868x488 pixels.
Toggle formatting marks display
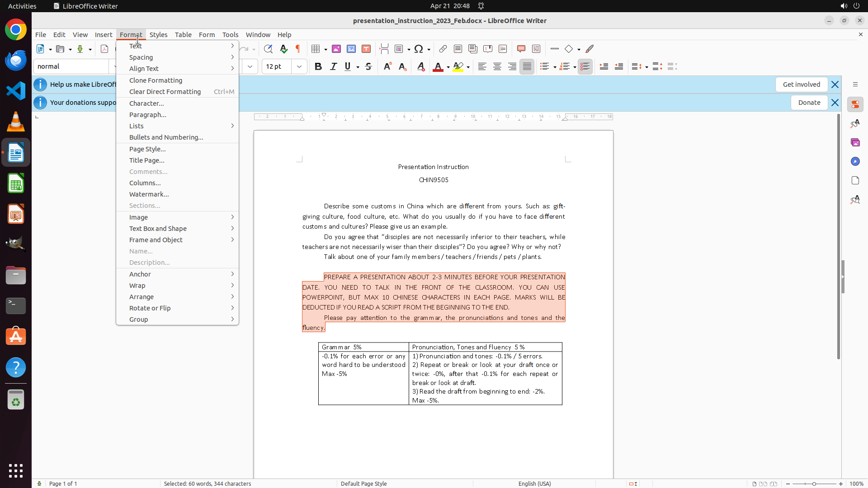point(298,49)
